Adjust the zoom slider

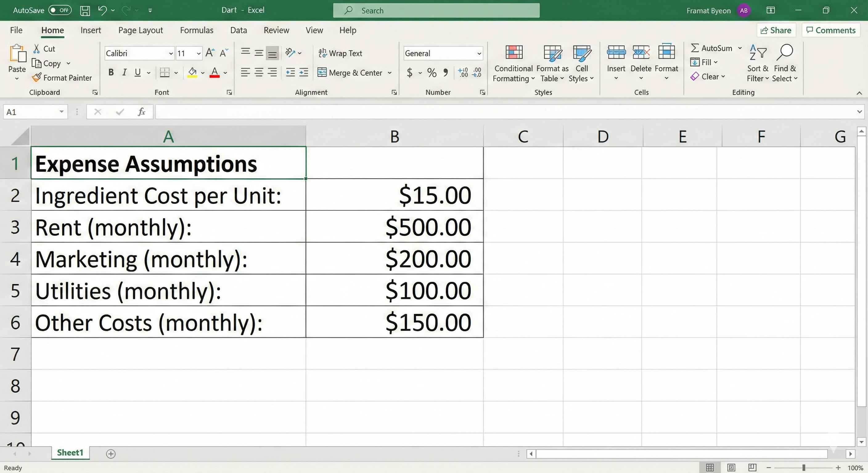pyautogui.click(x=804, y=468)
